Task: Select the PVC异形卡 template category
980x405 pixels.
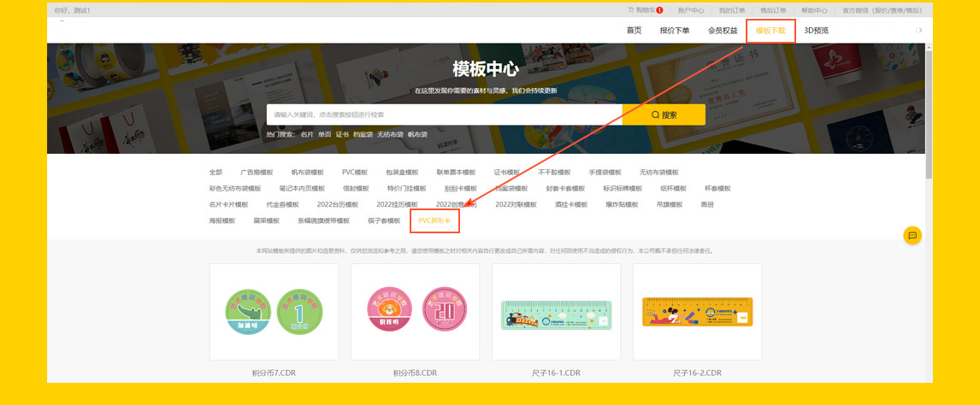Action: point(434,220)
